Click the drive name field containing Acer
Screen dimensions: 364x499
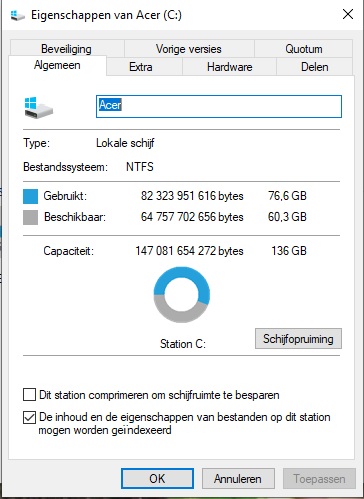219,106
